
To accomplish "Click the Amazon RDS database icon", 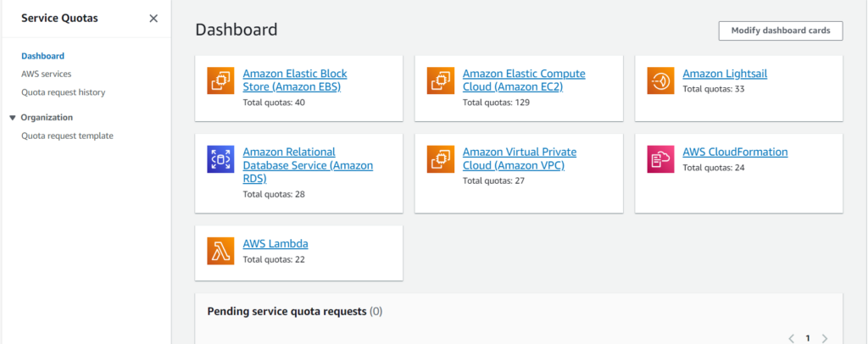I will click(x=220, y=159).
